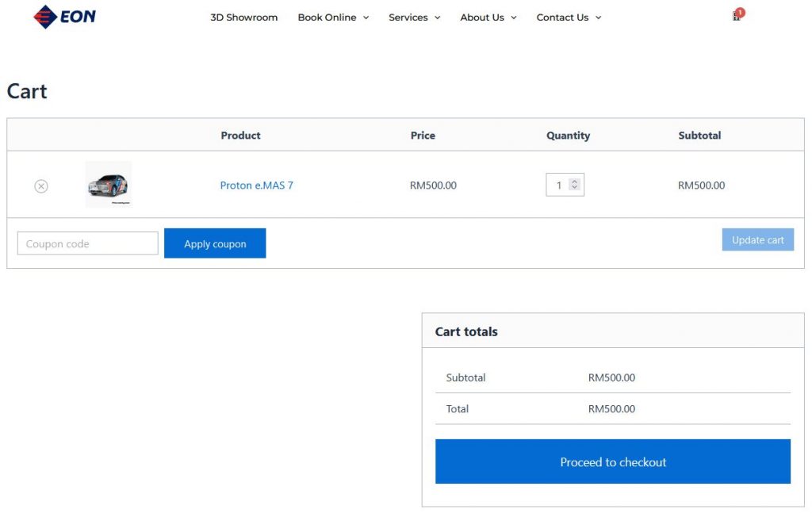Open Services menu
812x513 pixels.
click(x=408, y=17)
